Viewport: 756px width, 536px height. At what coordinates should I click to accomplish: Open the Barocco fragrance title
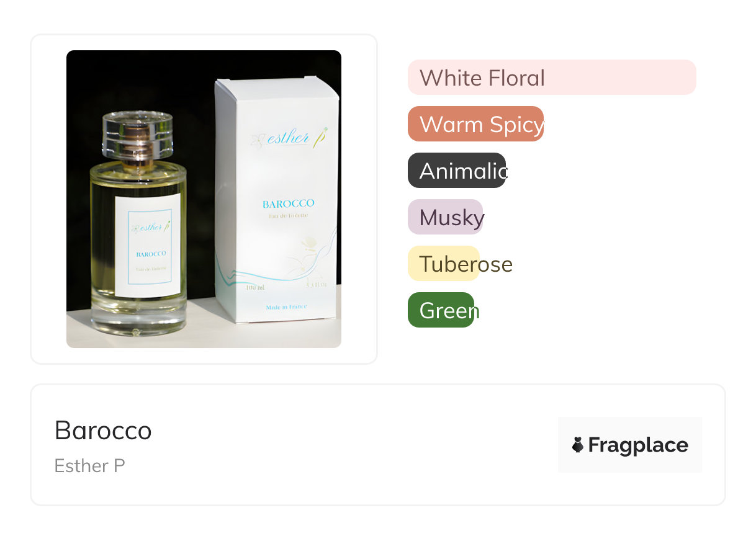point(103,431)
